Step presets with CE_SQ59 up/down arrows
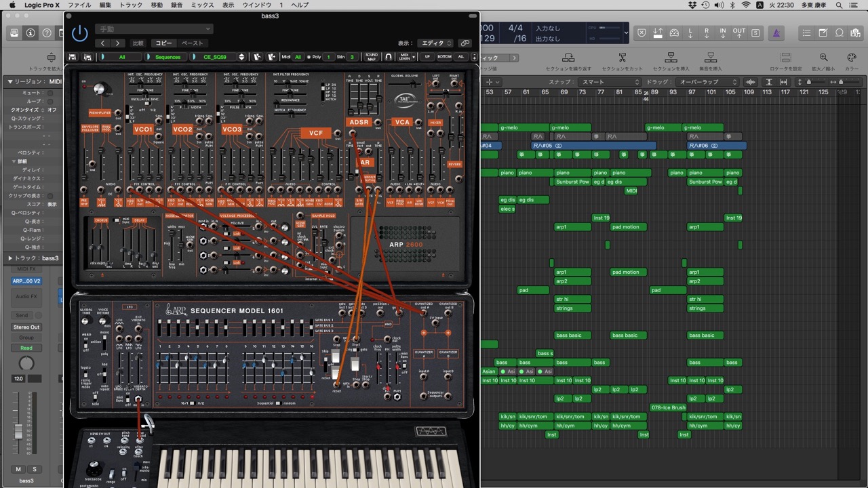The height and width of the screenshot is (488, 868). click(240, 57)
